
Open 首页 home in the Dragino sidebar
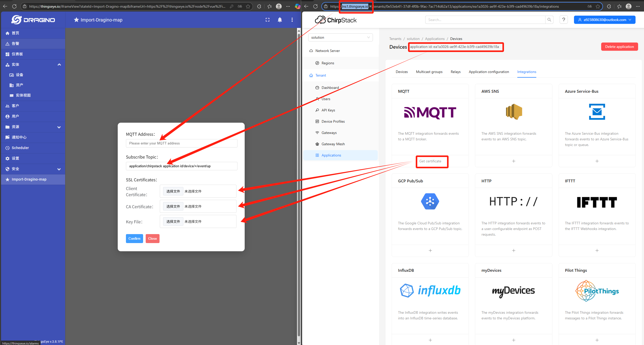pyautogui.click(x=33, y=33)
